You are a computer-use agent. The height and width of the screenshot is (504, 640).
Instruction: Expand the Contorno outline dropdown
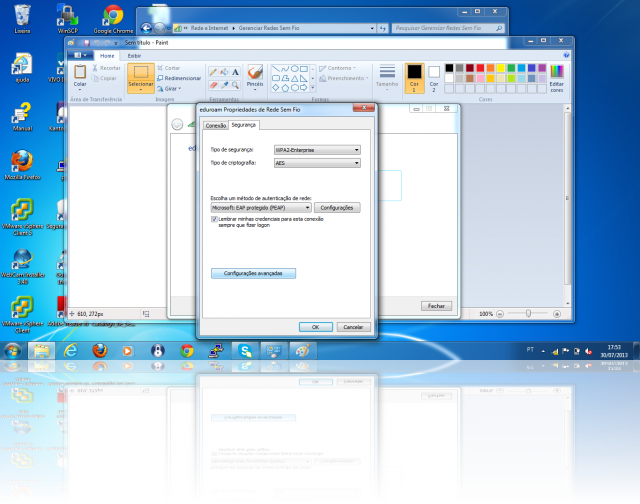click(x=354, y=68)
